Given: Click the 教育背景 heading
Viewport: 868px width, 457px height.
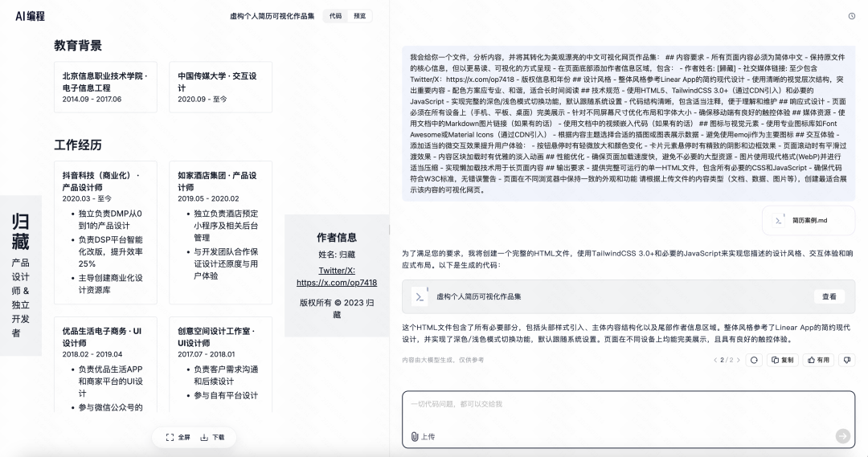Looking at the screenshot, I should point(78,45).
